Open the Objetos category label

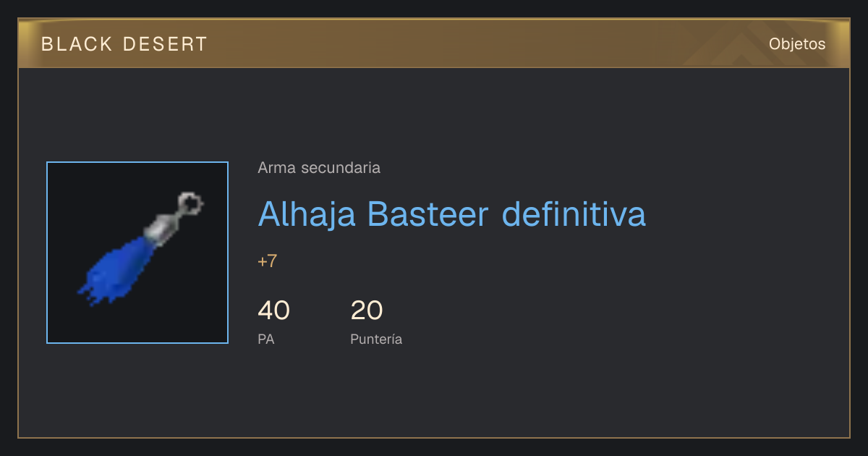point(797,44)
